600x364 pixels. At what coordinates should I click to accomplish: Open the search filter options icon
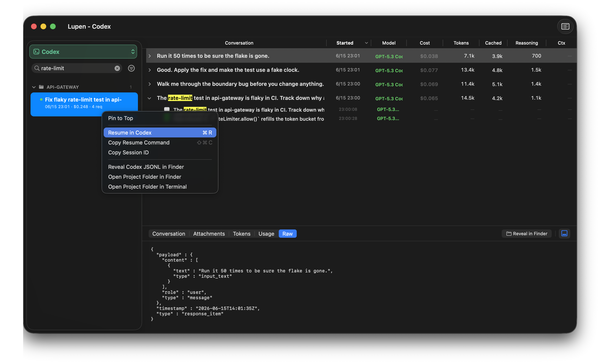point(131,68)
